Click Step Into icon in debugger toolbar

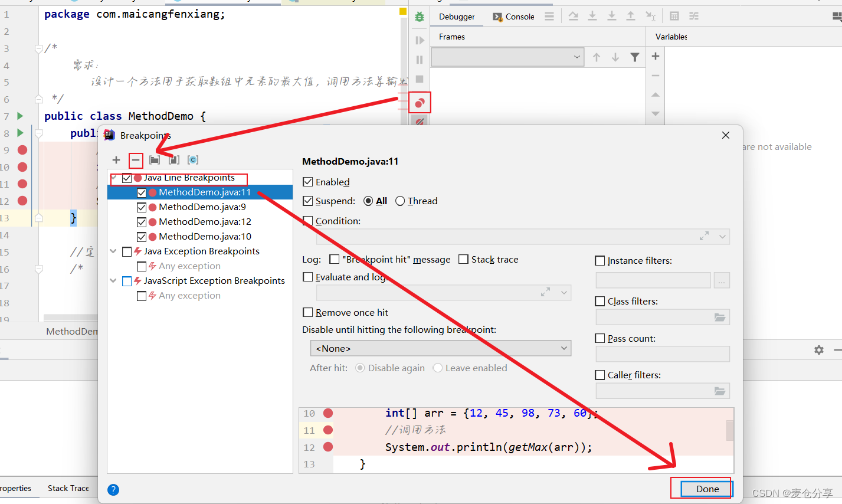[592, 16]
